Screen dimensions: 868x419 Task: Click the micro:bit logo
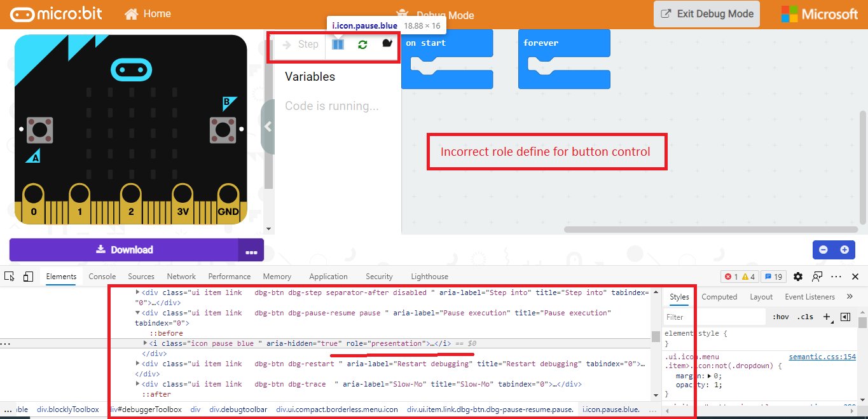(x=55, y=13)
